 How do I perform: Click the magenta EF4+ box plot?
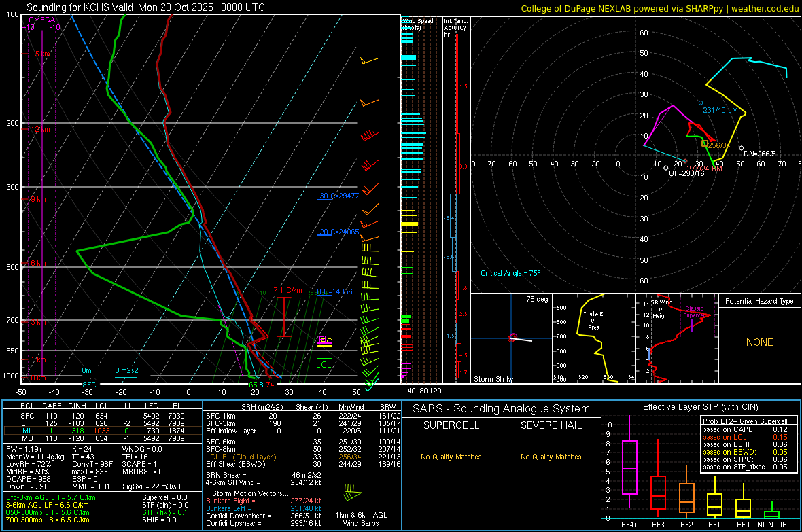[x=629, y=461]
